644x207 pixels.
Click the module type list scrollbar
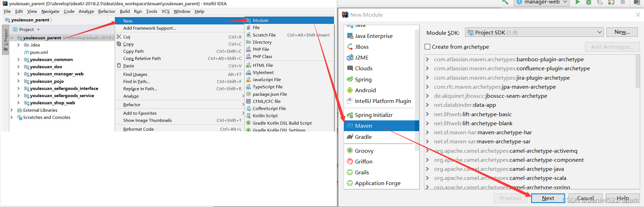[417, 90]
